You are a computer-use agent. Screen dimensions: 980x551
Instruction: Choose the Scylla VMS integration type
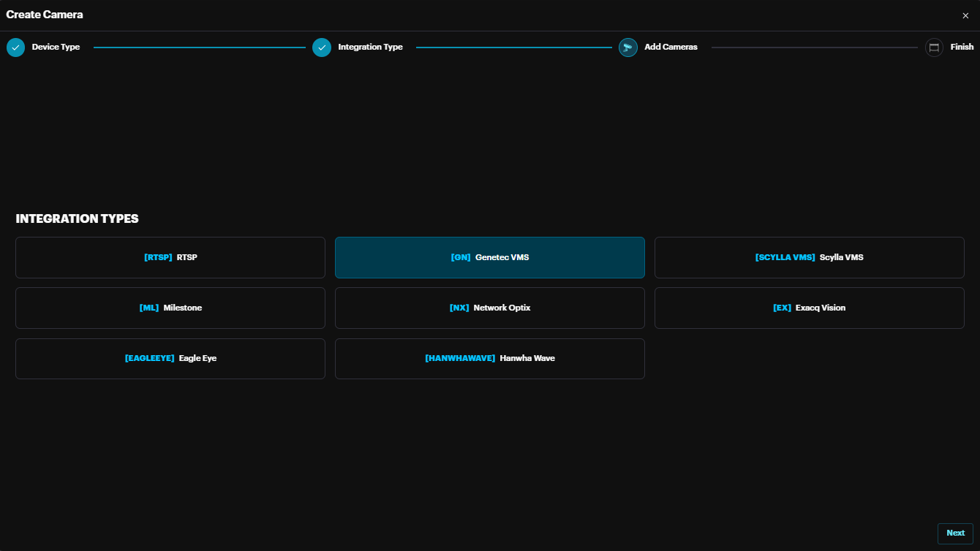(809, 257)
